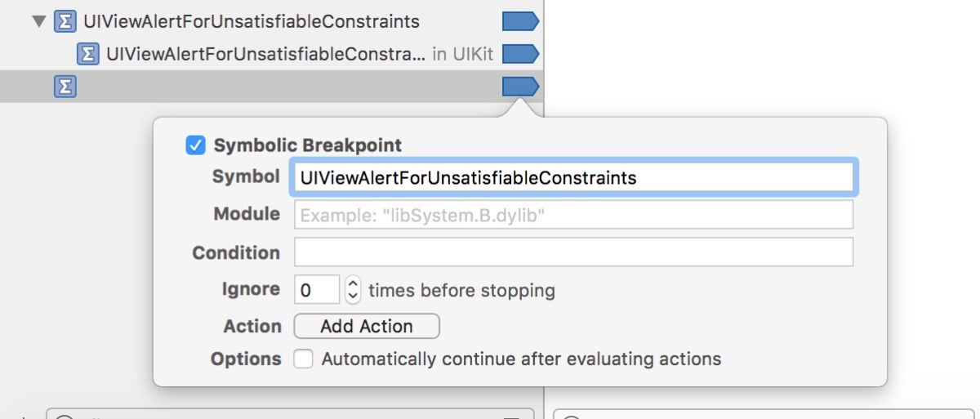This screenshot has width=980, height=419.
Task: Click the empty name area of the highlighted row
Action: (x=286, y=86)
